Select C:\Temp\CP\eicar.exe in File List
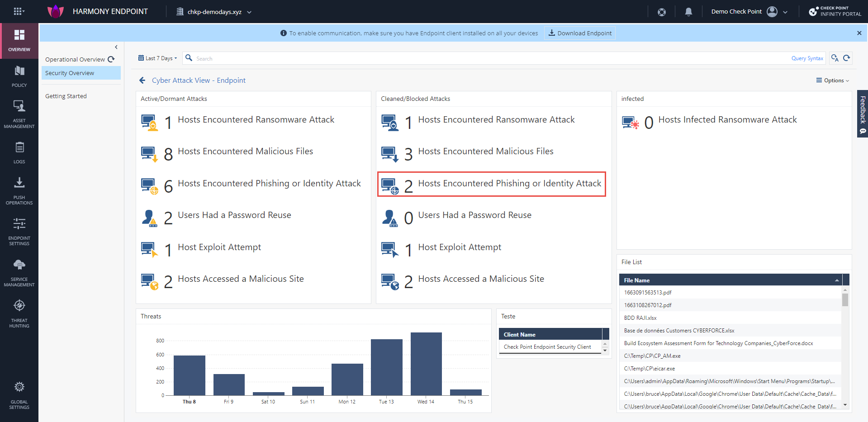 pos(730,369)
